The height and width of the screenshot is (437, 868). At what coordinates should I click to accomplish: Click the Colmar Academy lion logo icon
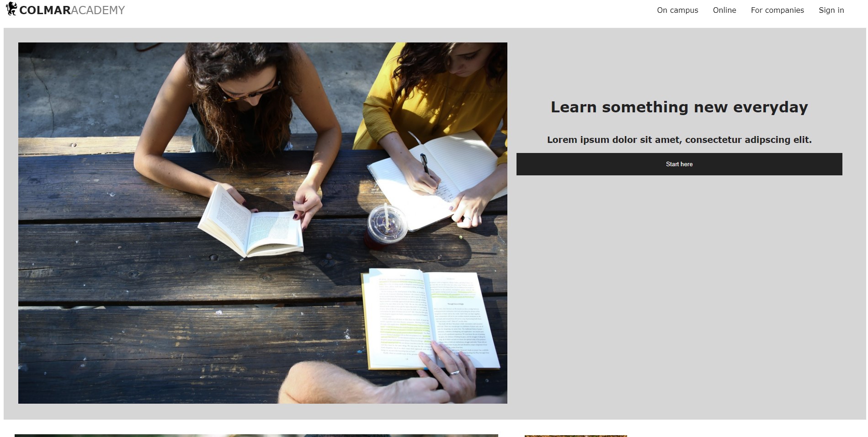[x=11, y=9]
